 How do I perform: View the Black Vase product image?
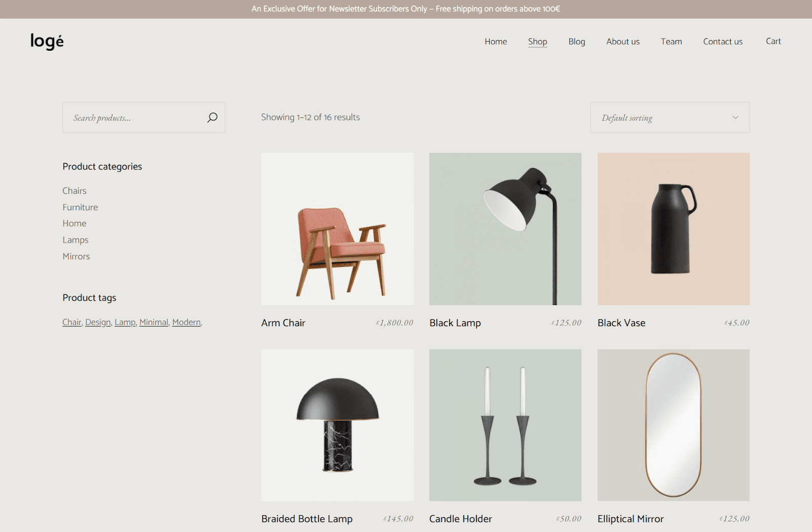673,229
